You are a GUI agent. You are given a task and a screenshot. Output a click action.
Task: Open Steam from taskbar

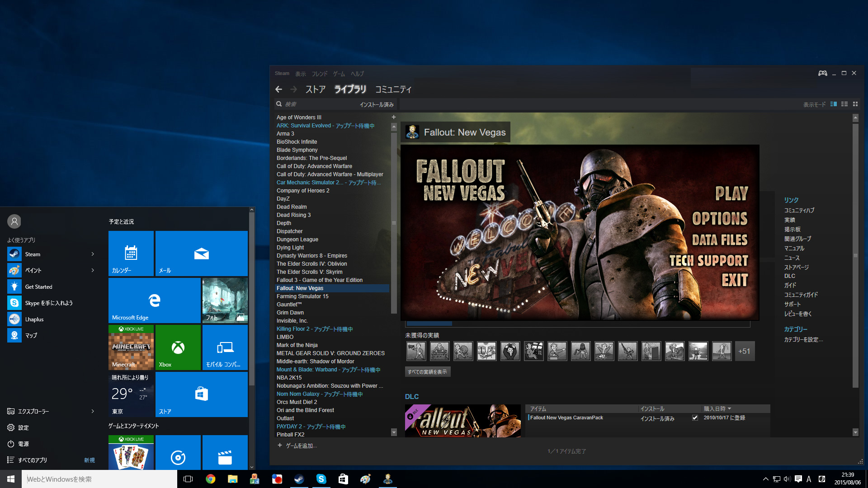pos(299,479)
